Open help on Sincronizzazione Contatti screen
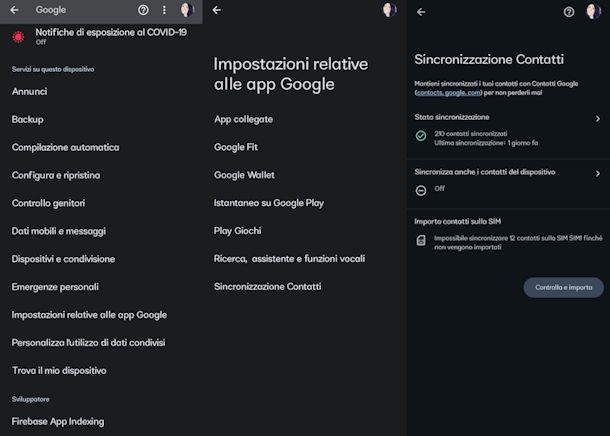Image resolution: width=610 pixels, height=436 pixels. pos(569,12)
